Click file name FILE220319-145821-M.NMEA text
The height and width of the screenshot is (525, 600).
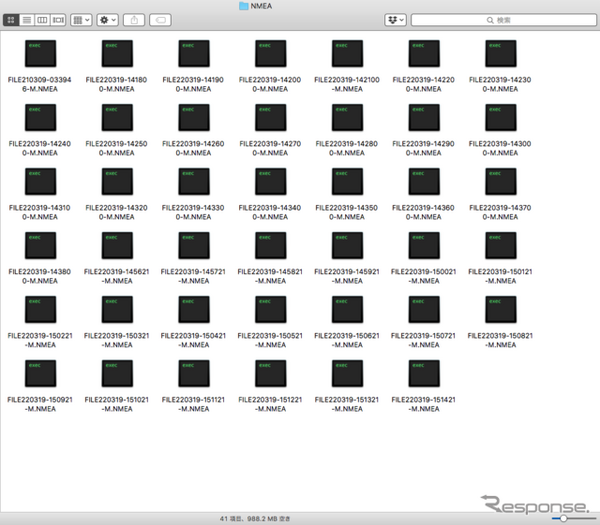coord(270,276)
